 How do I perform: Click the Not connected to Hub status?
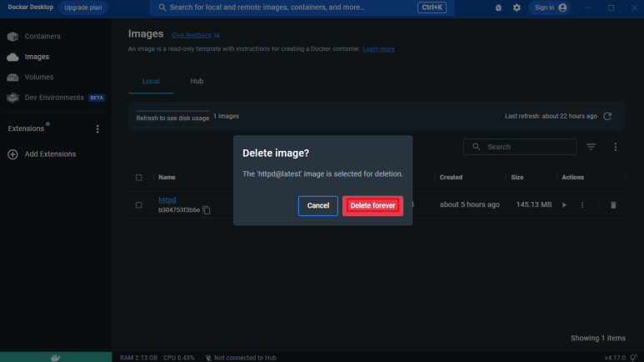[241, 358]
